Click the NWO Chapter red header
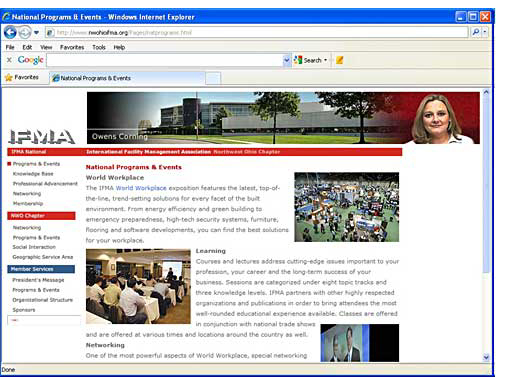Viewport: 505px width, 377px height. click(41, 216)
